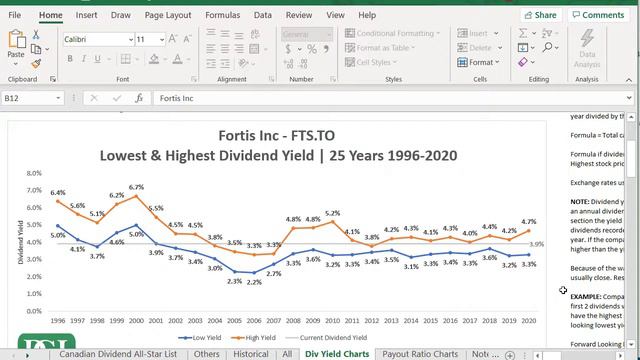This screenshot has height=360, width=640.
Task: Switch to the Formulas ribbon tab
Action: click(222, 15)
